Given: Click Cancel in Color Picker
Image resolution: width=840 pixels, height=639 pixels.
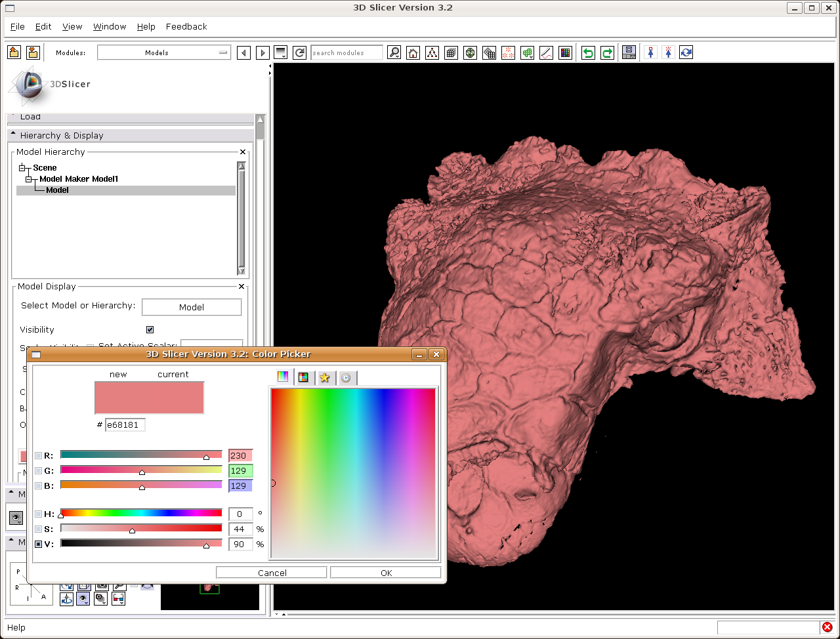Looking at the screenshot, I should 272,573.
